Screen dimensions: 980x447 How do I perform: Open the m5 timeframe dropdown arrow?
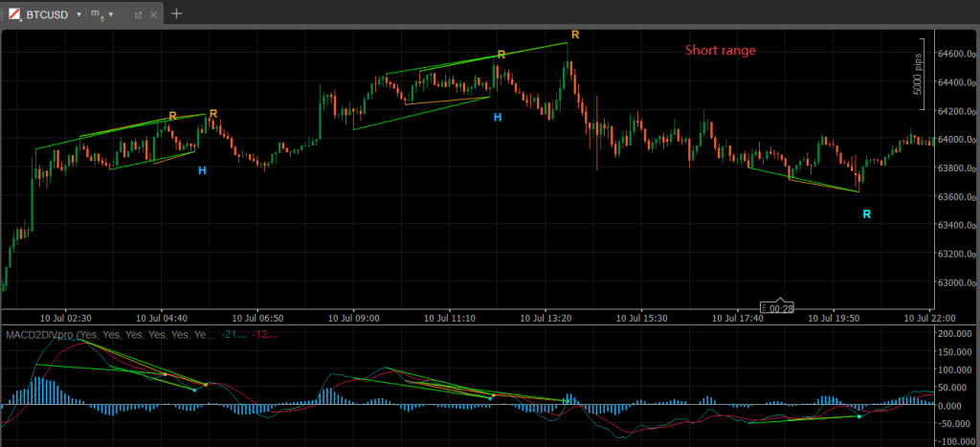[x=111, y=13]
